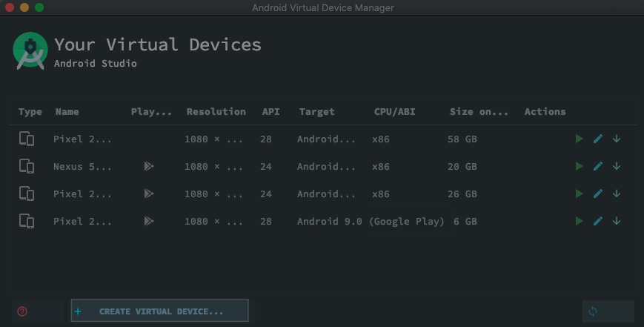
Task: Select Pixel 2... name in Android 9.0 row
Action: [x=82, y=221]
